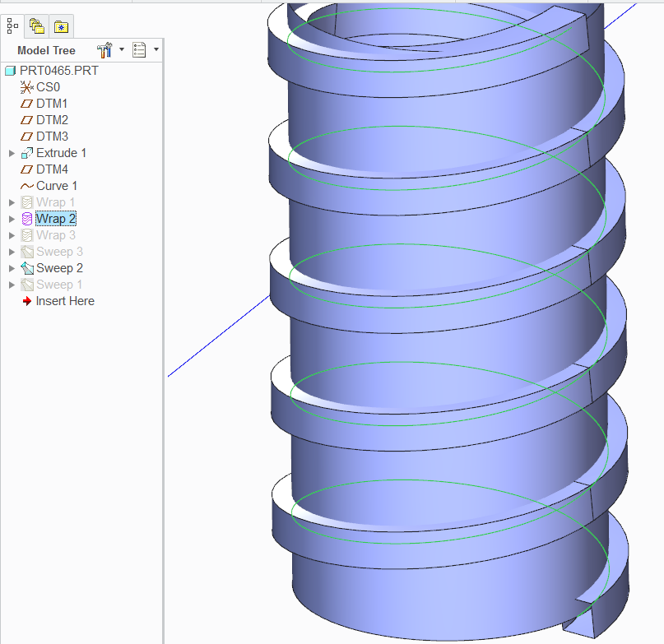664x644 pixels.
Task: Select the Sweep 2 label
Action: click(x=60, y=268)
